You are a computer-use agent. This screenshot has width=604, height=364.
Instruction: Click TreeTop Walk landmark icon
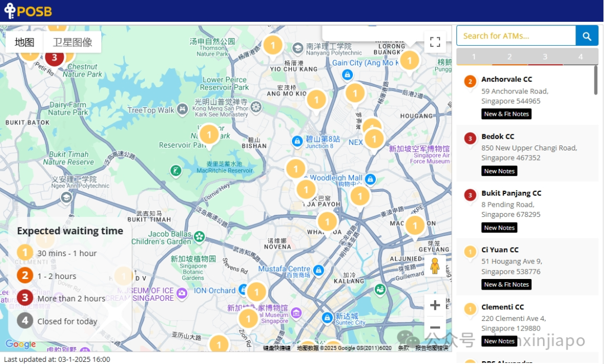[182, 109]
